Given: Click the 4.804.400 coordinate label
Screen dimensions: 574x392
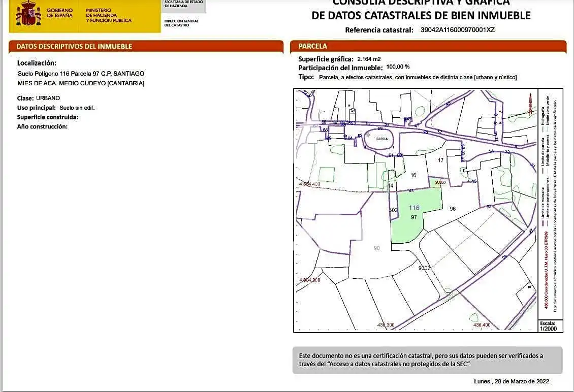Looking at the screenshot, I should 310,184.
